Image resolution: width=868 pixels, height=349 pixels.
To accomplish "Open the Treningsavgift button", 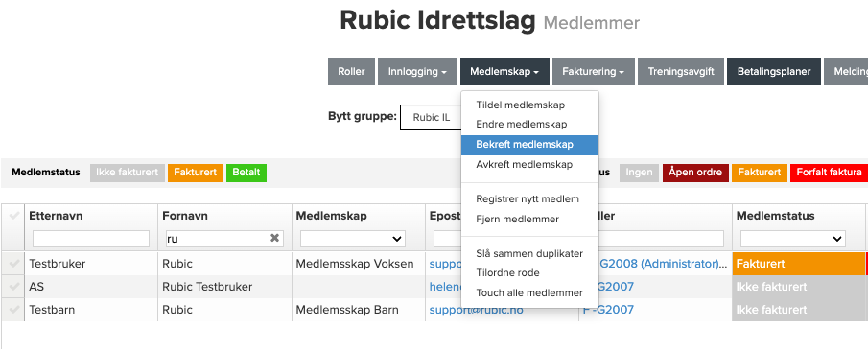I will click(x=681, y=72).
